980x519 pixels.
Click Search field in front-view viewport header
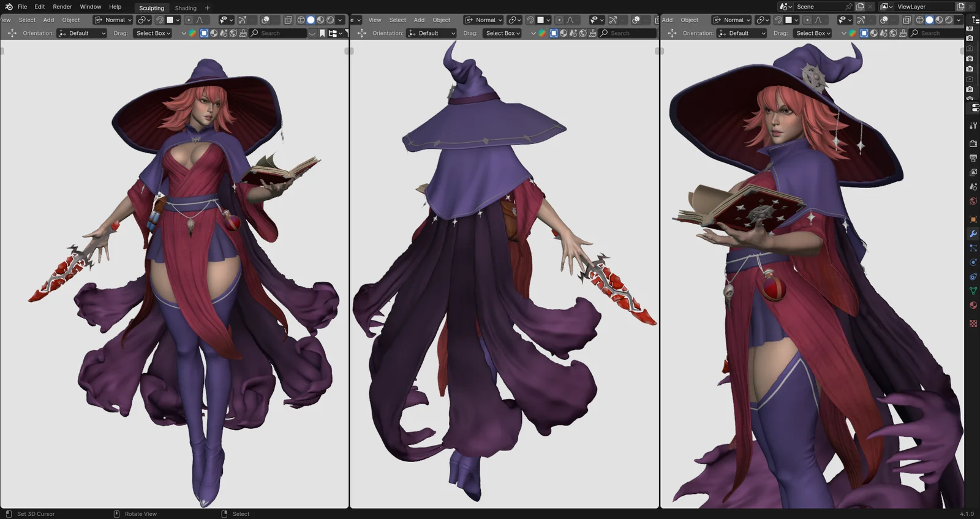click(x=279, y=33)
